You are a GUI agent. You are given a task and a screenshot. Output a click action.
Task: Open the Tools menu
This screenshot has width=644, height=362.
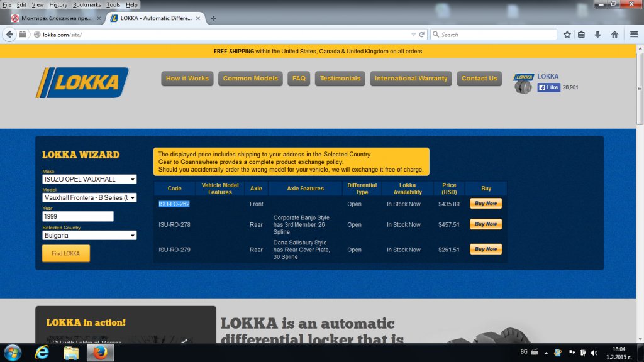pos(113,4)
